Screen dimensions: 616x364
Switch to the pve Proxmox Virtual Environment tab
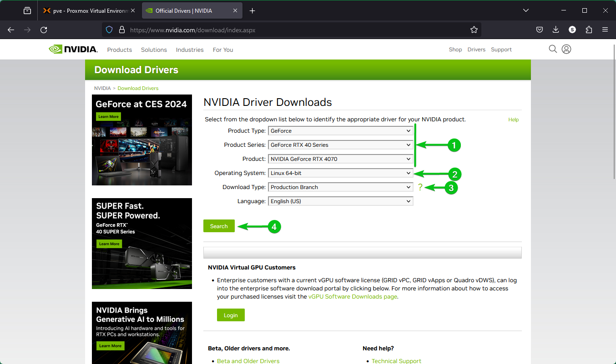pyautogui.click(x=89, y=10)
